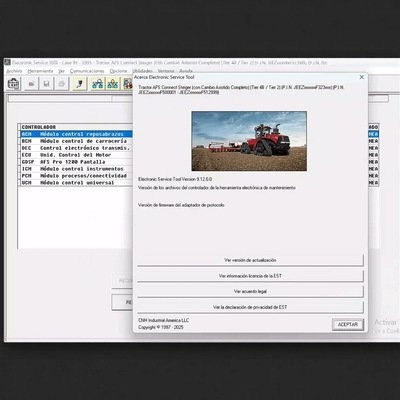Click the CNH Industrial America LLC text
Screen dimensions: 400x400
[x=164, y=320]
